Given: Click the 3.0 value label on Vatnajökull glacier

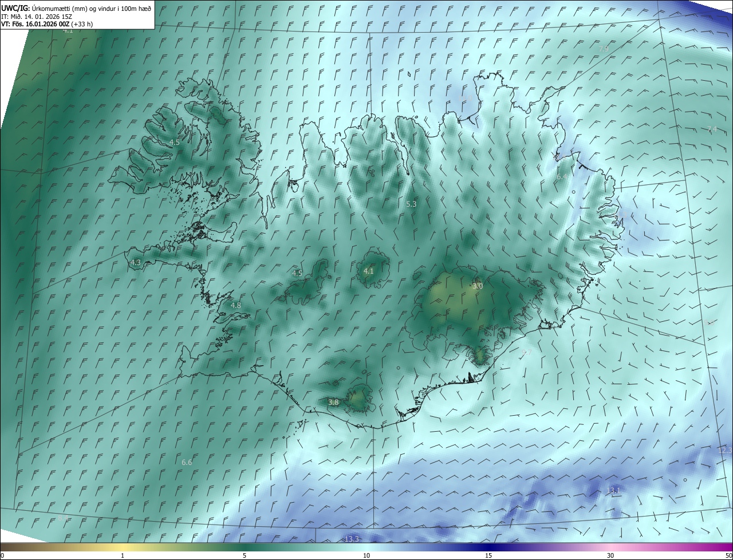Looking at the screenshot, I should coord(478,286).
